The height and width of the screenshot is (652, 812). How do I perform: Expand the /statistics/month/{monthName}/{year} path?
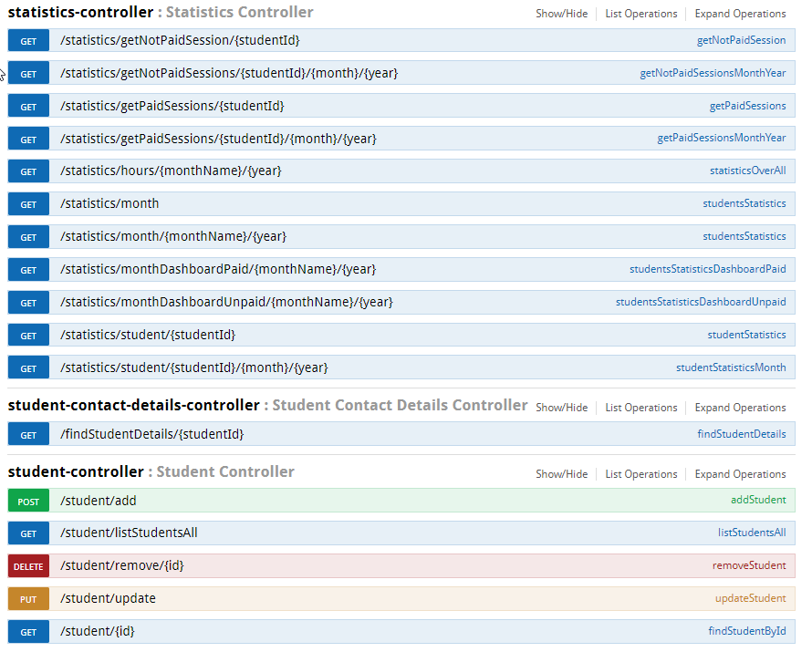(x=173, y=237)
